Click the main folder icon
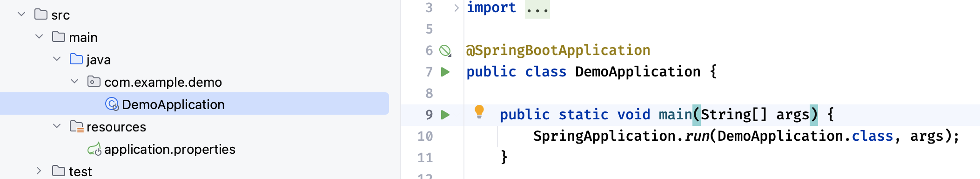 [x=59, y=36]
